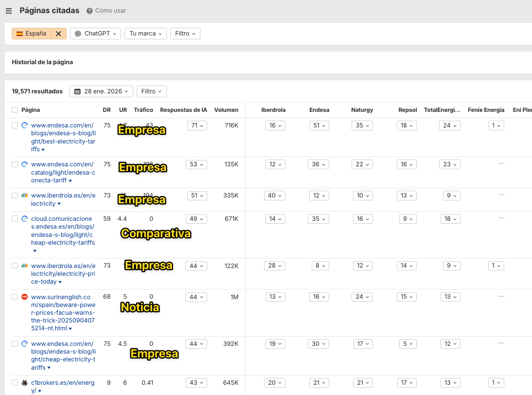Image resolution: width=532 pixels, height=395 pixels.
Task: Click the Iberdrola favicon beside iberdrola.es/en/electricity
Action: [25, 196]
